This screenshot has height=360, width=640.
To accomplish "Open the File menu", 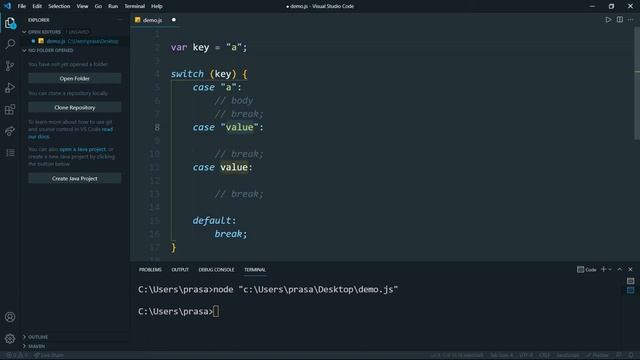I will point(22,6).
